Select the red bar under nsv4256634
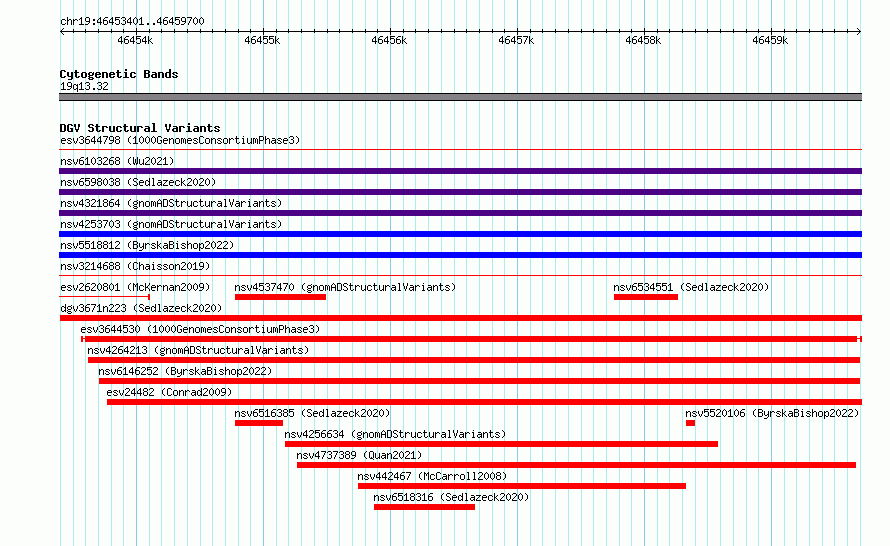 [501, 444]
